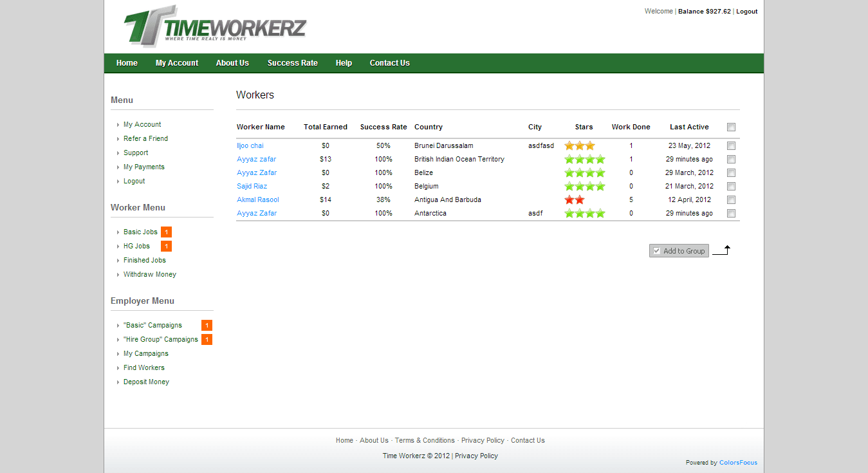
Task: Click the red star rating for Akmal Rasool
Action: click(x=575, y=200)
